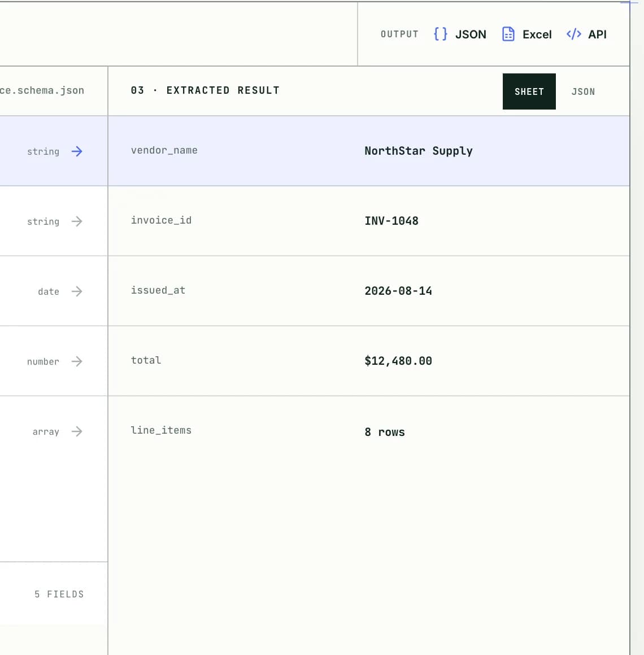Click the arrow next to number type

[x=77, y=361]
